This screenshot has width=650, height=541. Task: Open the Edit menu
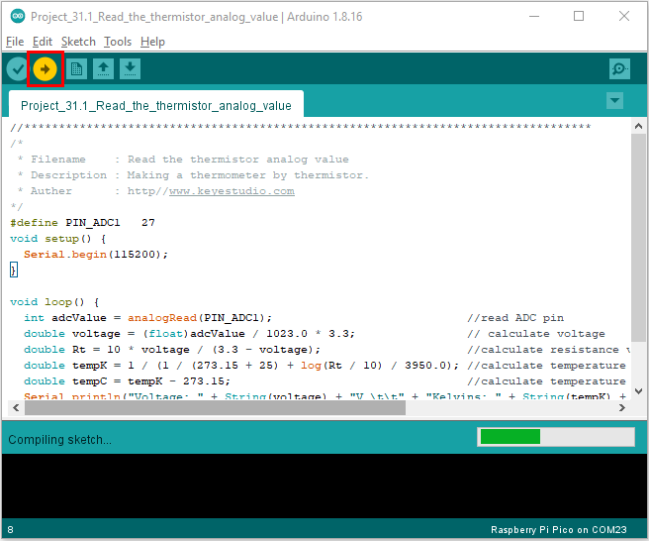click(42, 41)
